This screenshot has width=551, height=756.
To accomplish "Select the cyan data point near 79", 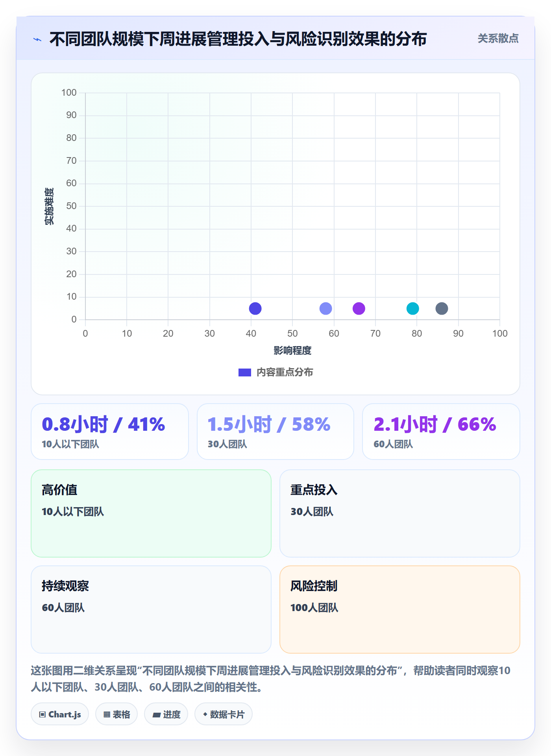I will 412,308.
